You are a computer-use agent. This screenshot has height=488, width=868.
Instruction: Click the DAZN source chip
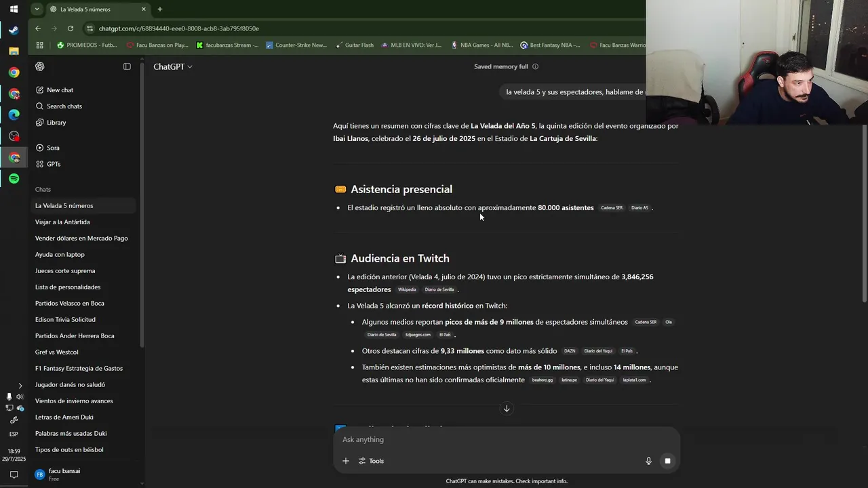point(570,351)
